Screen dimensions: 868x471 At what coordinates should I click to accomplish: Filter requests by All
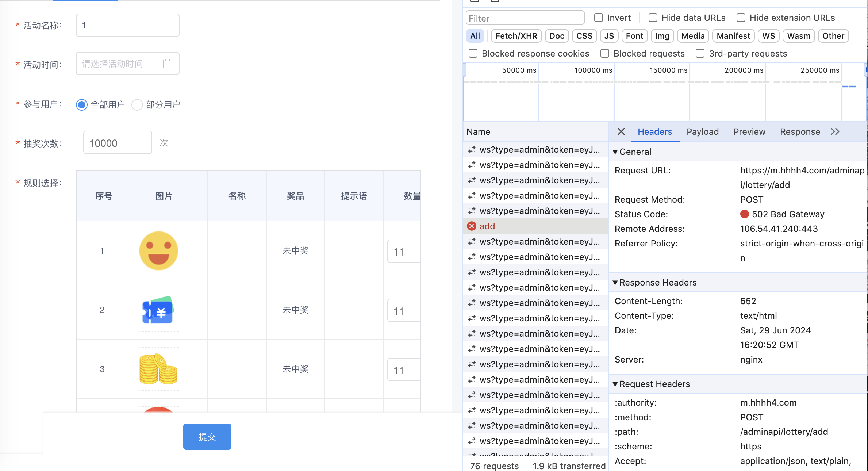pyautogui.click(x=475, y=36)
